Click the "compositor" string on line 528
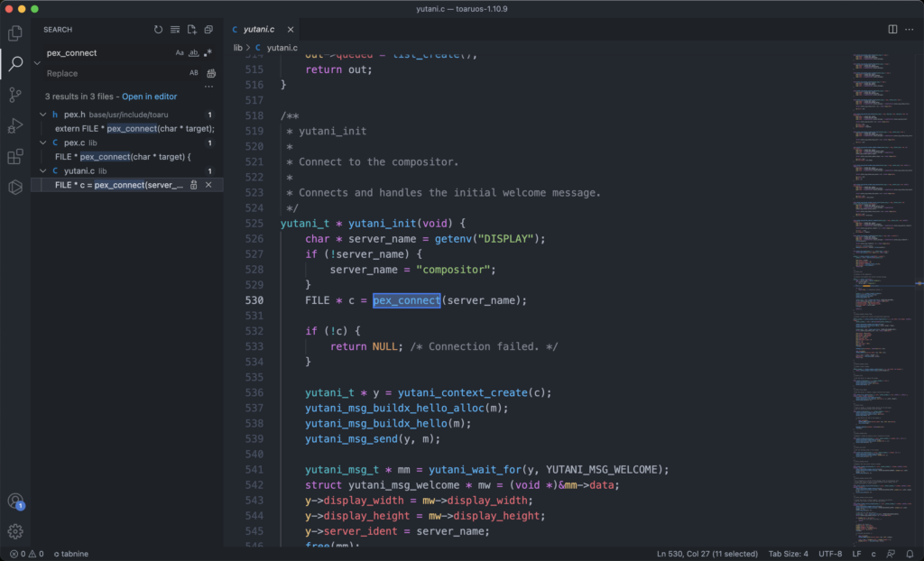 [453, 270]
